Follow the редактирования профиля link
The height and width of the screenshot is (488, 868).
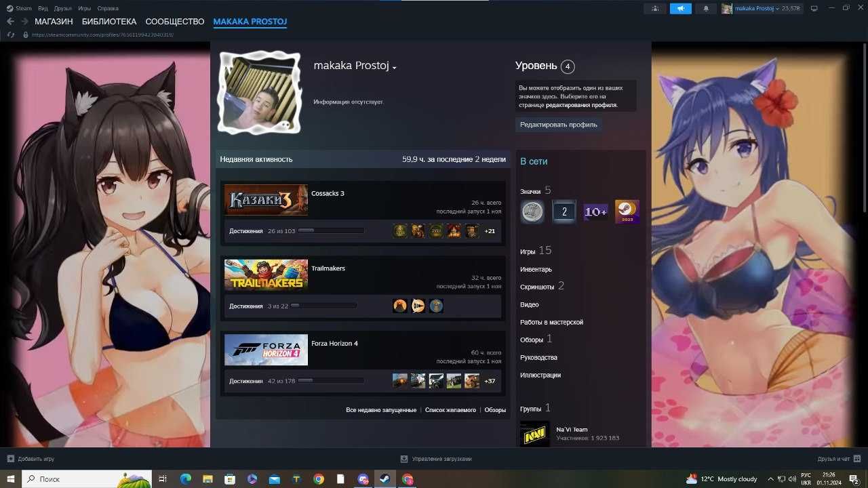[x=581, y=105]
